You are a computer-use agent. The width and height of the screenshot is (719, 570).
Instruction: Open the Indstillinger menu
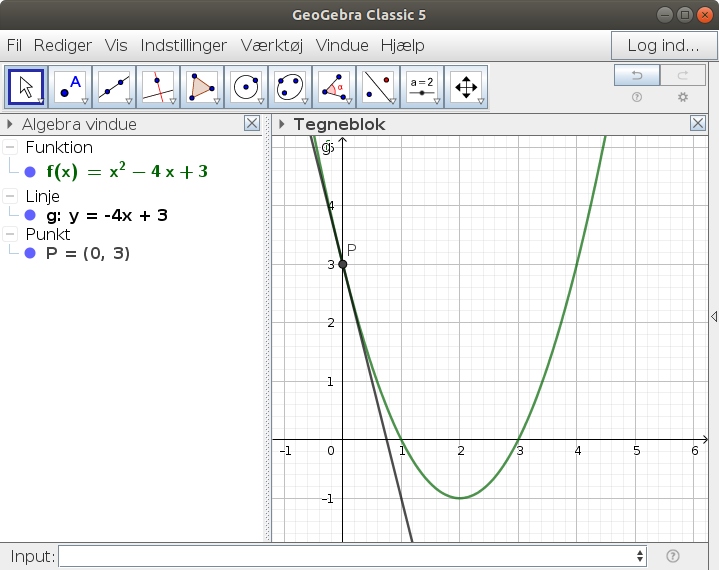tap(183, 45)
